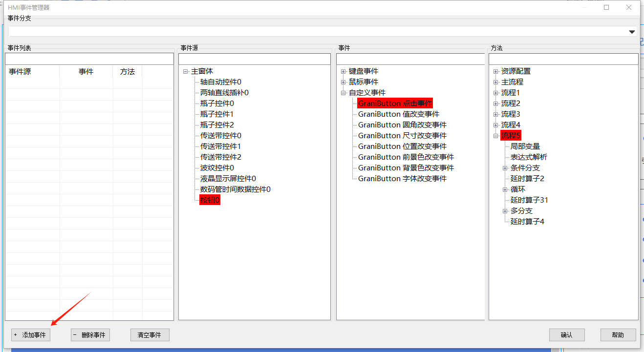Click the 方法 panel filter field

[x=563, y=59]
